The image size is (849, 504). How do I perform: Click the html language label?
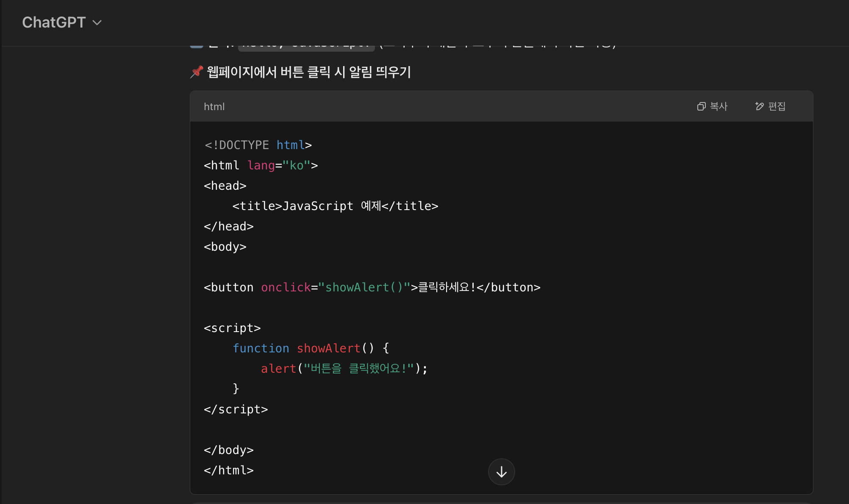tap(214, 107)
